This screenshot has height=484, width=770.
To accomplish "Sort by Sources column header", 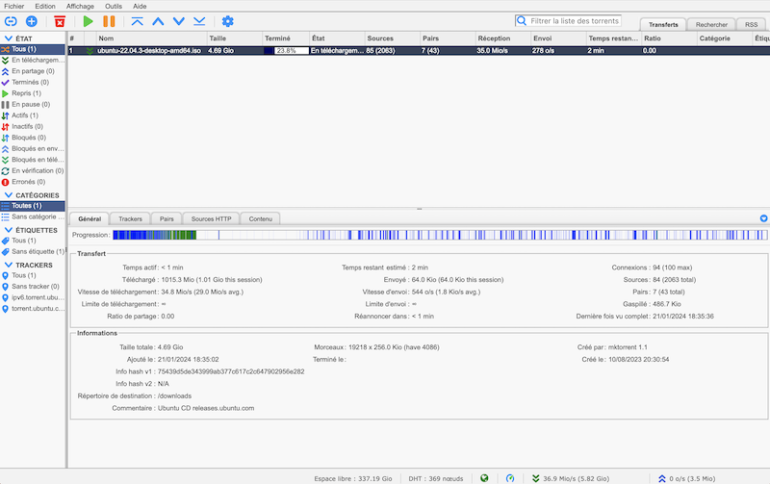I will (x=392, y=38).
